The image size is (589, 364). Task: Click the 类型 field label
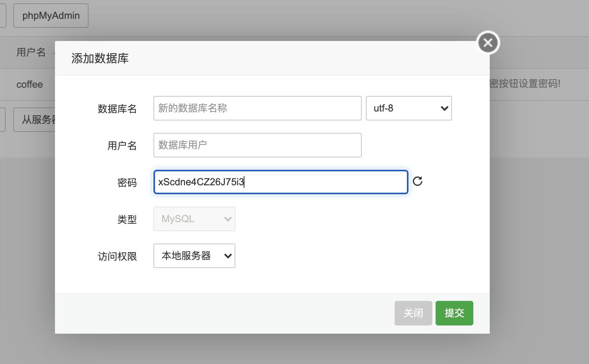[127, 219]
